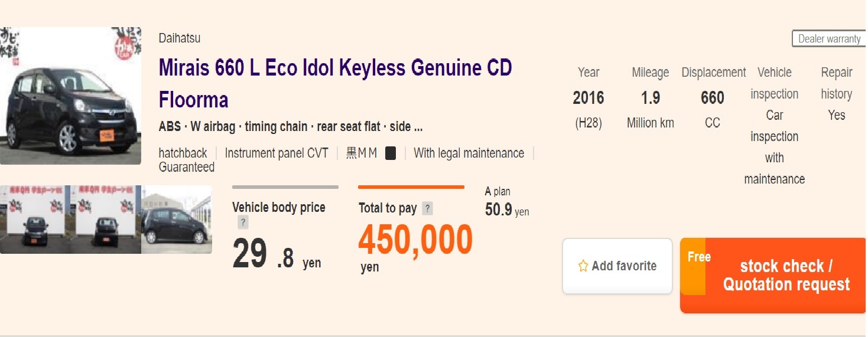View the side-view car thumbnail
This screenshot has height=337, width=868.
(177, 220)
